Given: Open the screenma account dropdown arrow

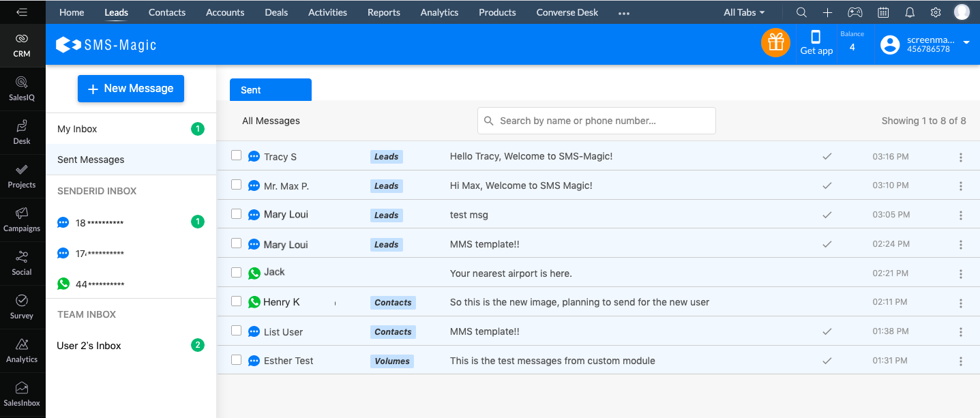Looking at the screenshot, I should click(966, 41).
